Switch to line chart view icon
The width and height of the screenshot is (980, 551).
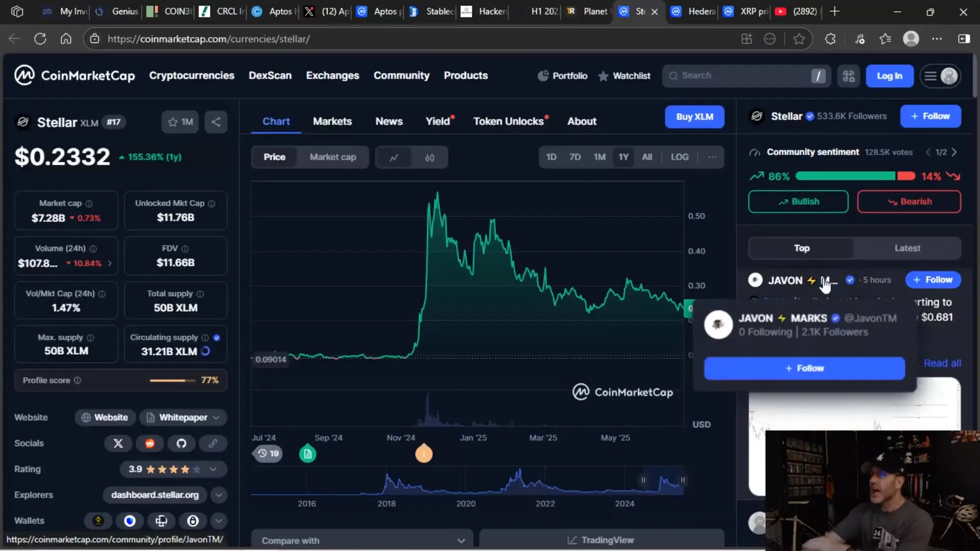(394, 157)
